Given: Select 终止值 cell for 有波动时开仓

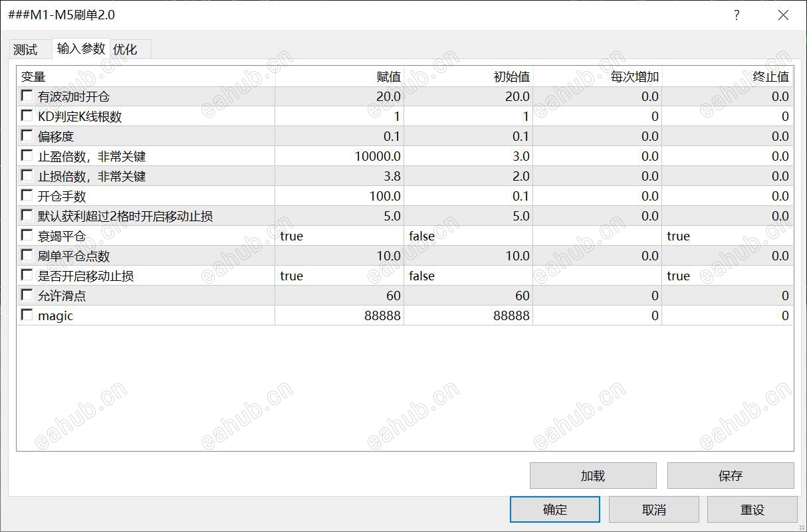Looking at the screenshot, I should [727, 96].
